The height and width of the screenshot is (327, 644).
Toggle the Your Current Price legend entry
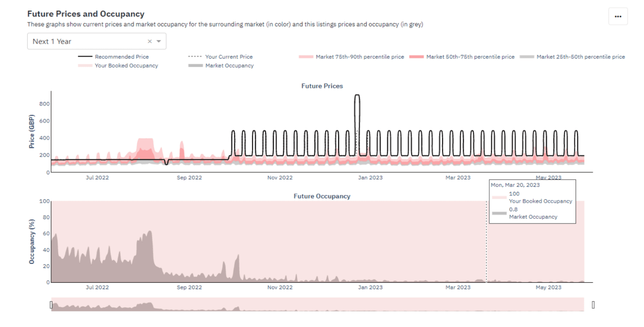tap(220, 57)
